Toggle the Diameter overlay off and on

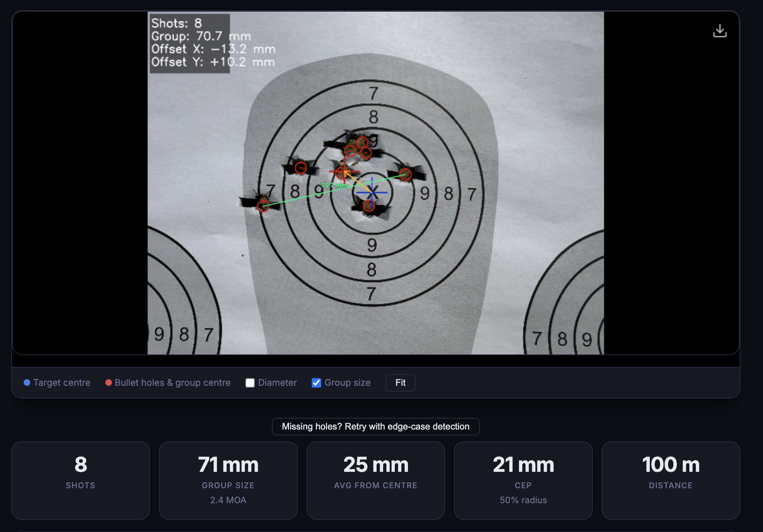click(x=250, y=383)
